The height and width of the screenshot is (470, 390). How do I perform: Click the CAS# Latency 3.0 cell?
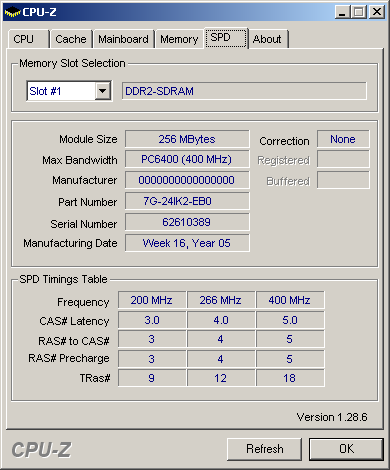[x=152, y=320]
